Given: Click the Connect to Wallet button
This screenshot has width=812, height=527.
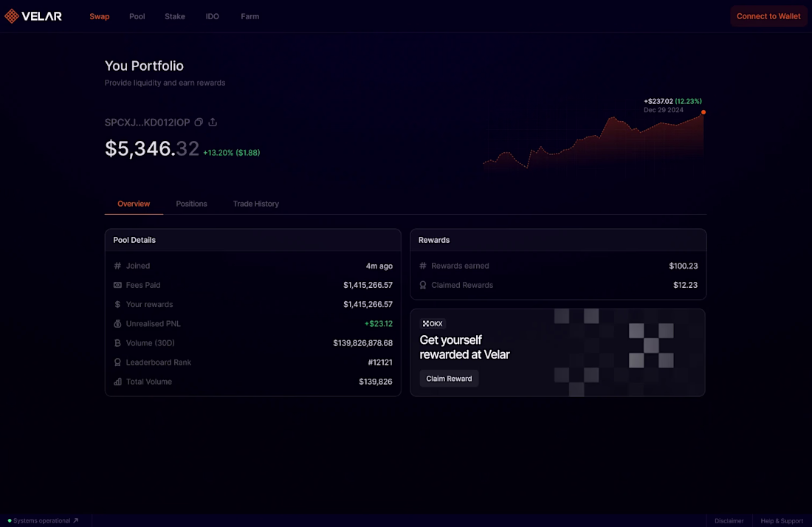Looking at the screenshot, I should tap(768, 16).
